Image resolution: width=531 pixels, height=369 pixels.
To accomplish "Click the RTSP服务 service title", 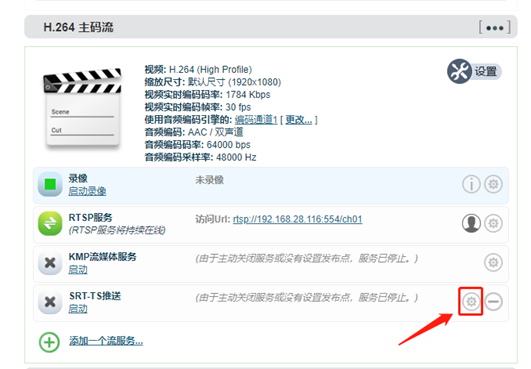I will coord(90,218).
